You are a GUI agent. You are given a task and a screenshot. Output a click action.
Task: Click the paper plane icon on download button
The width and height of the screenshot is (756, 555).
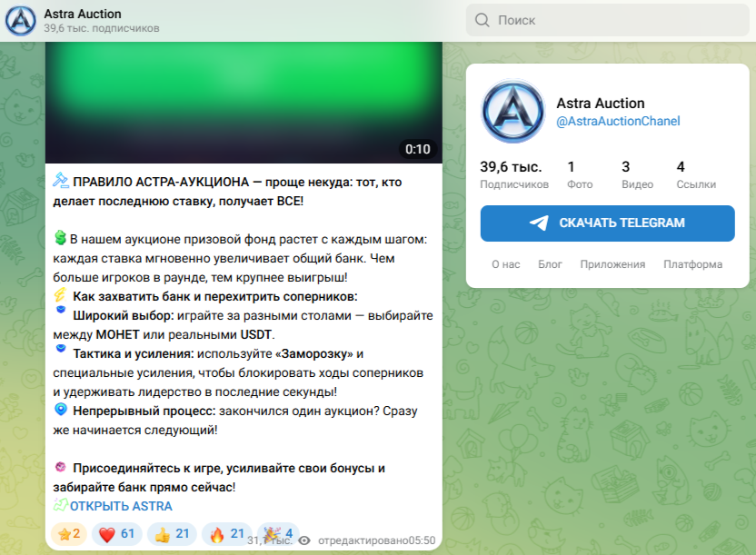(x=539, y=223)
